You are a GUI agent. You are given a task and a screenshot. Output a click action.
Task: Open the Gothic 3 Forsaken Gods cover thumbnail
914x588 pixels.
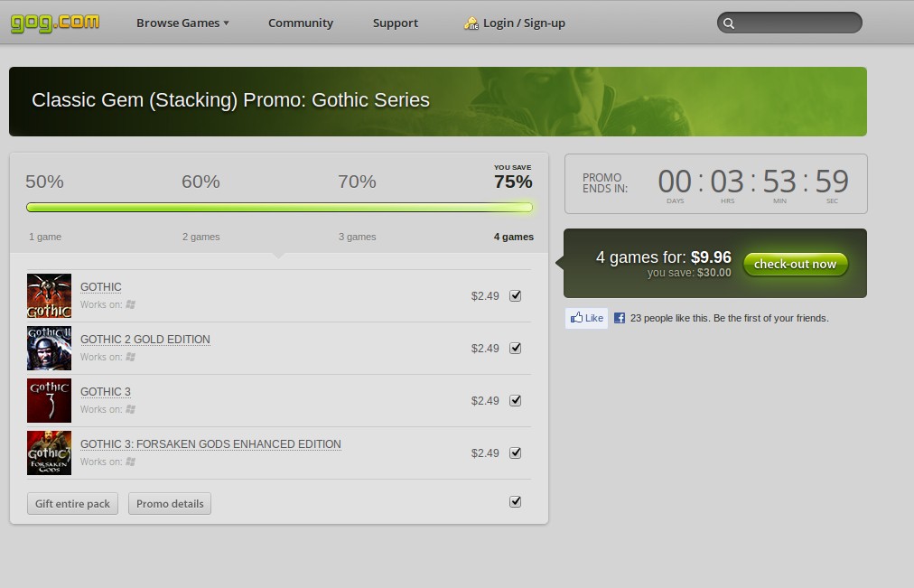[x=49, y=453]
